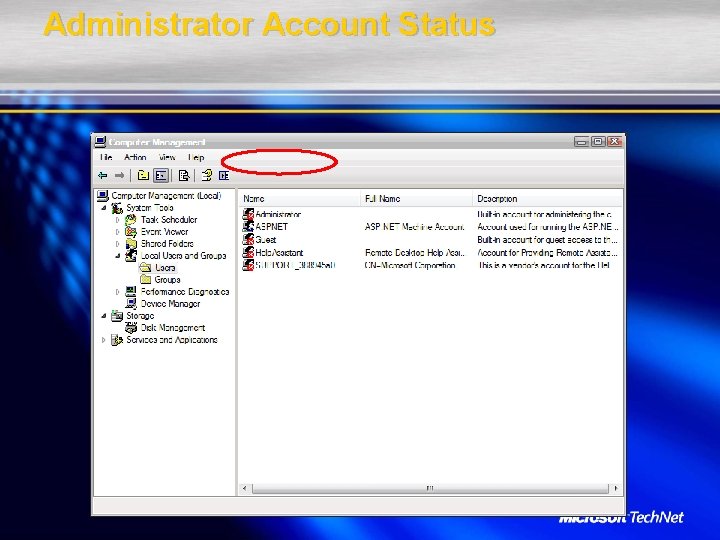Click the Storage node icon
This screenshot has height=540, width=720.
tap(117, 315)
